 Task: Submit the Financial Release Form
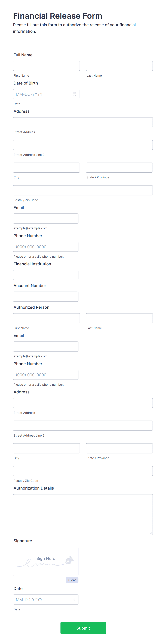(x=83, y=628)
